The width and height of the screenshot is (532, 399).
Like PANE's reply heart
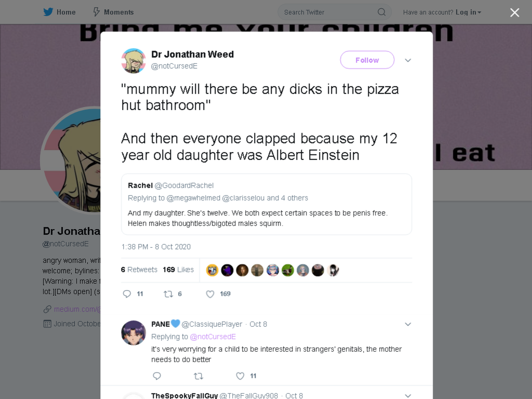(x=240, y=376)
